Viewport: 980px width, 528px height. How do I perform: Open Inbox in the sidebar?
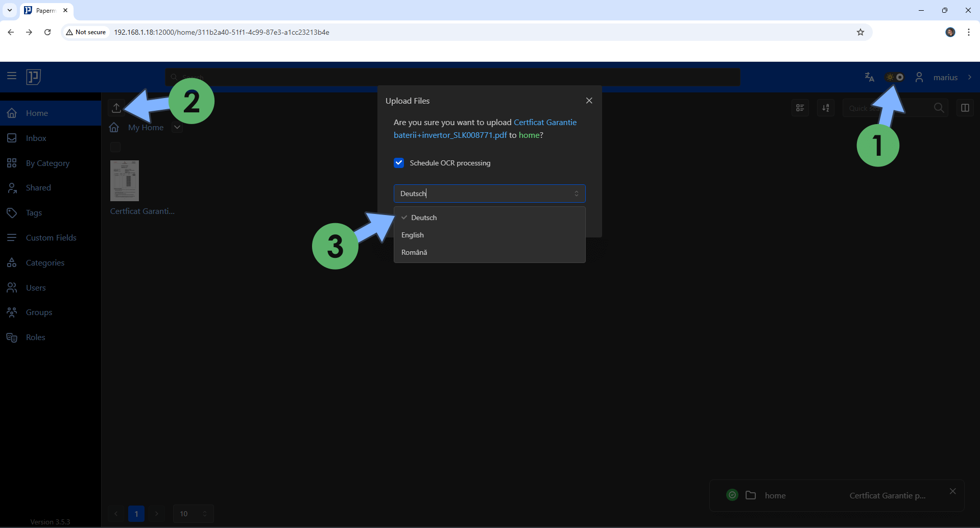(x=36, y=138)
